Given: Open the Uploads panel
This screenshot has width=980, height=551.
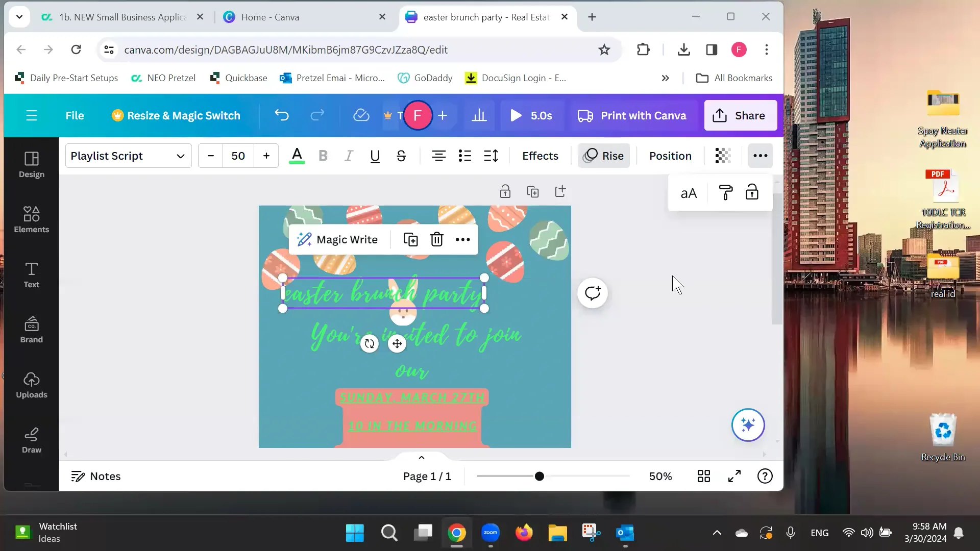Looking at the screenshot, I should click(x=31, y=384).
